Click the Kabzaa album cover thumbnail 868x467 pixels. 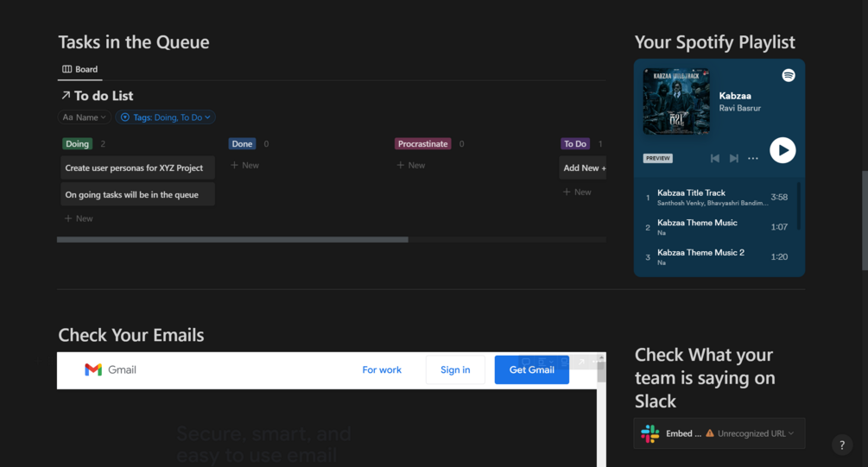[x=676, y=101]
